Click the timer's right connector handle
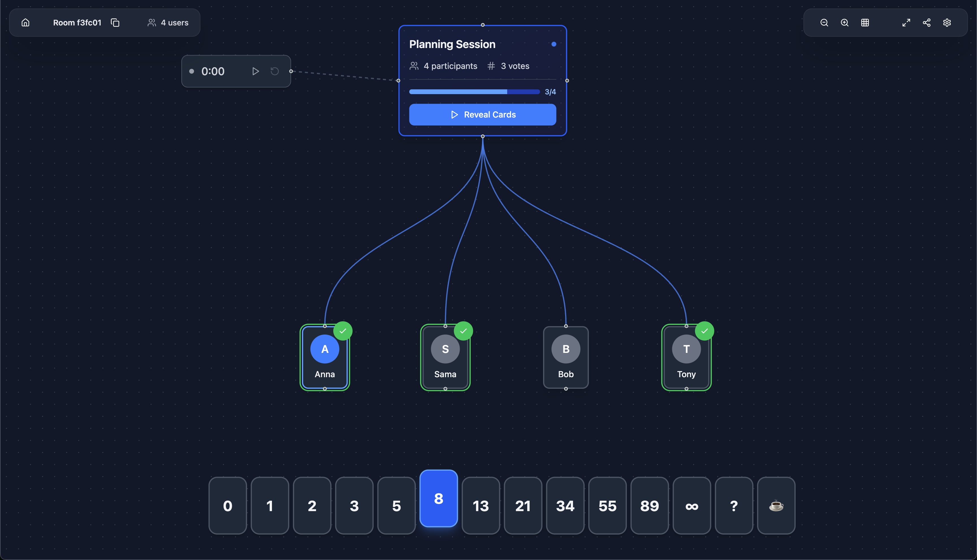Screen dimensions: 977x560 click(x=291, y=71)
